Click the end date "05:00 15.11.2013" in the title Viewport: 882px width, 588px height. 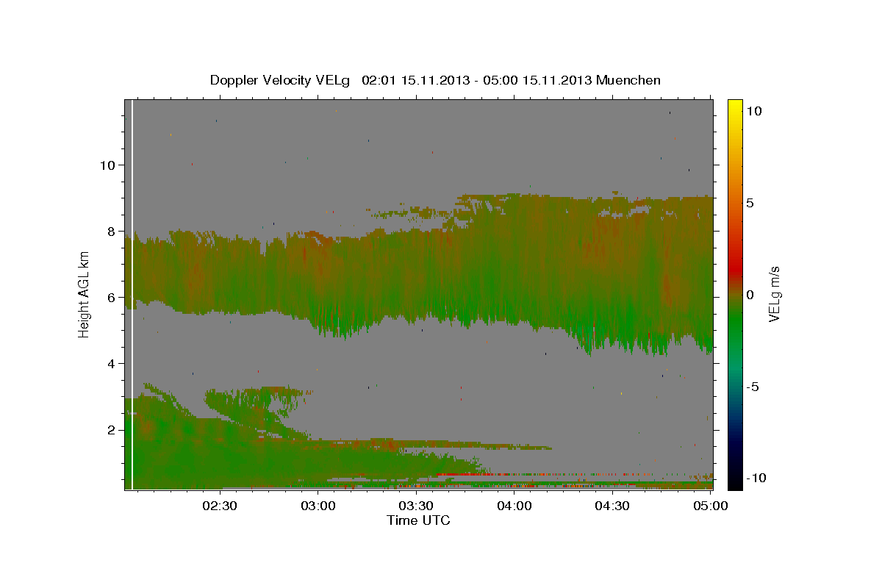[x=537, y=80]
